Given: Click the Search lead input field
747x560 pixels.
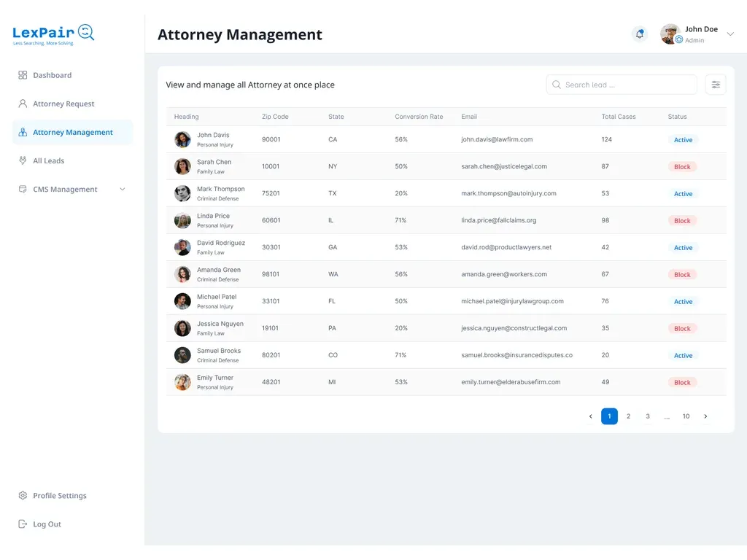Looking at the screenshot, I should tap(622, 85).
